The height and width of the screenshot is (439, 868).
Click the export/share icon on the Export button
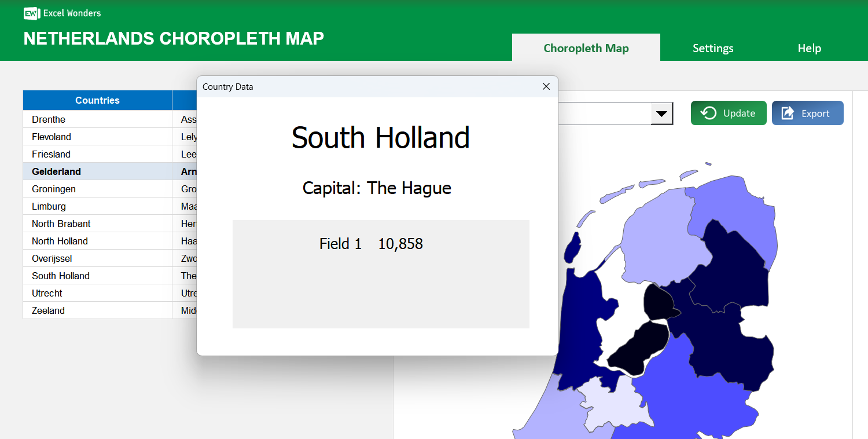coord(788,113)
